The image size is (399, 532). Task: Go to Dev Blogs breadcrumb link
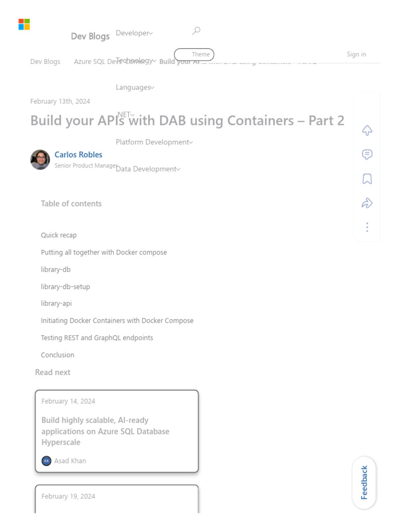point(45,61)
